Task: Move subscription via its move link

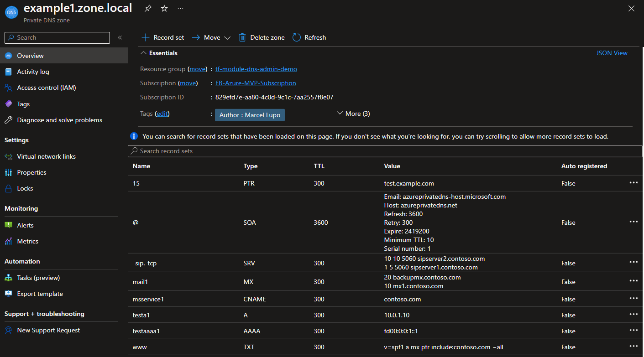Action: tap(188, 83)
